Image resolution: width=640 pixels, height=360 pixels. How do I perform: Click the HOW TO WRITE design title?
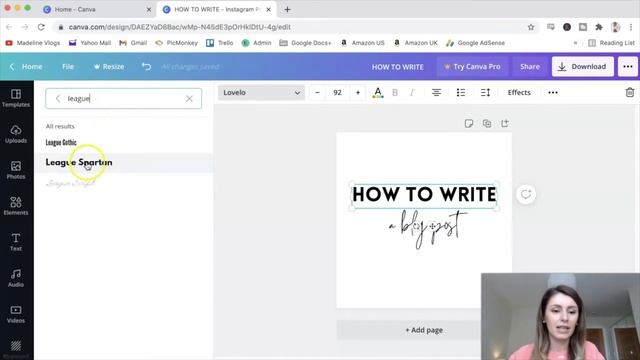click(x=398, y=67)
